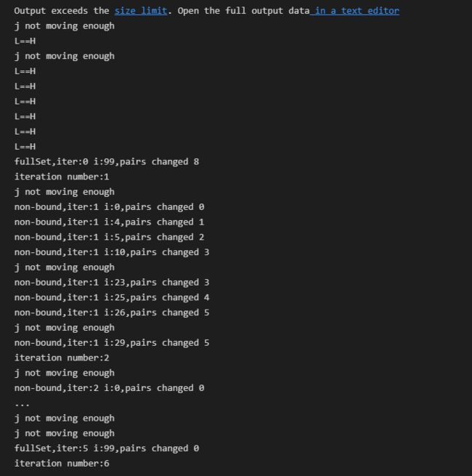Screen dimensions: 472x476
Task: Click line 'non-bound,iter:1 i:4,pairs changed 1'
Action: (x=109, y=222)
